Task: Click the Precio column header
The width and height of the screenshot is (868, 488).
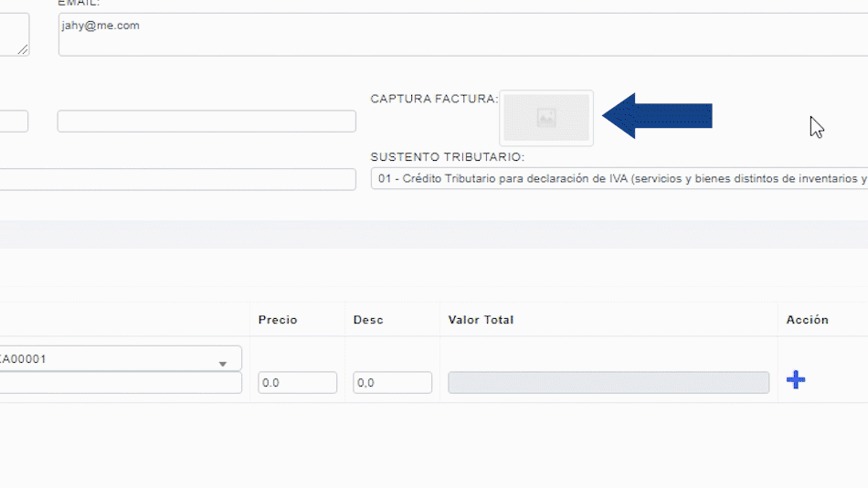Action: [278, 320]
